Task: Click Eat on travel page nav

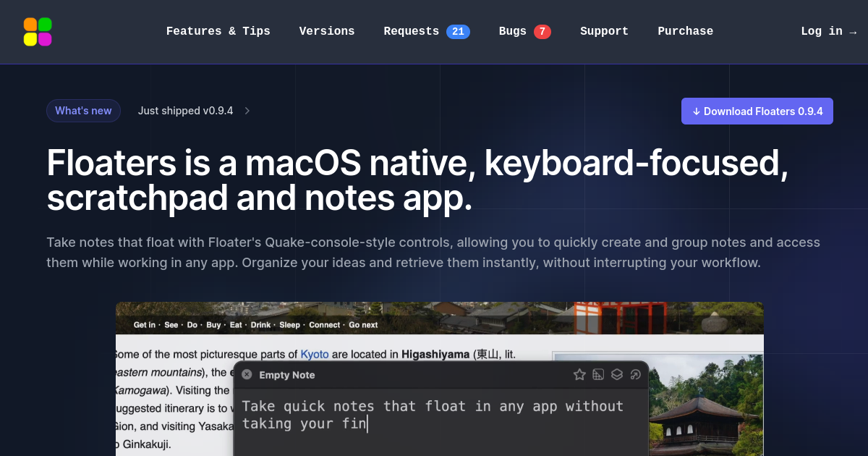Action: 236,325
